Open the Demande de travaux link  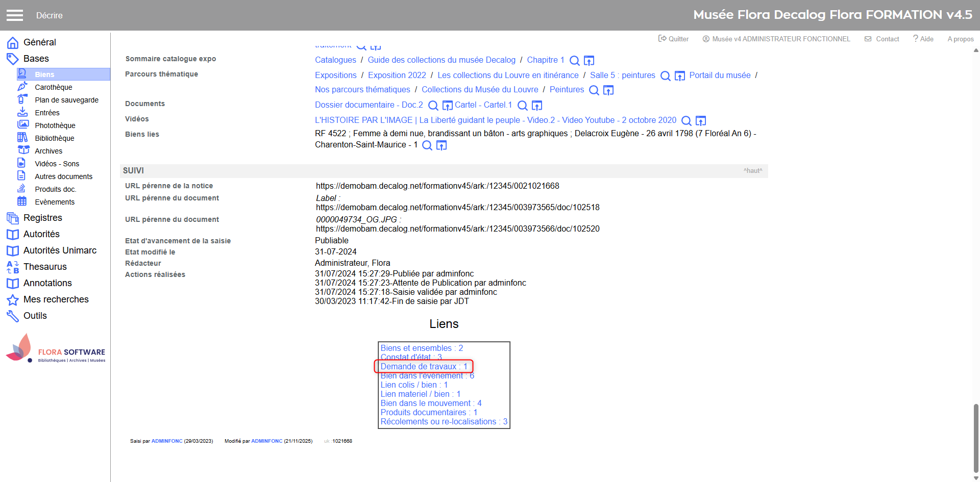coord(424,366)
